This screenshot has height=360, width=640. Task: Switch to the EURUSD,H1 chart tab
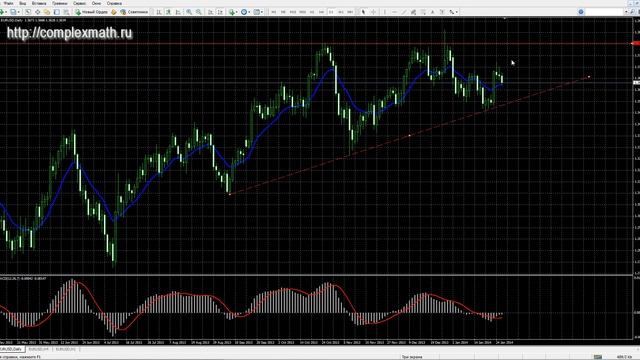pyautogui.click(x=66, y=350)
